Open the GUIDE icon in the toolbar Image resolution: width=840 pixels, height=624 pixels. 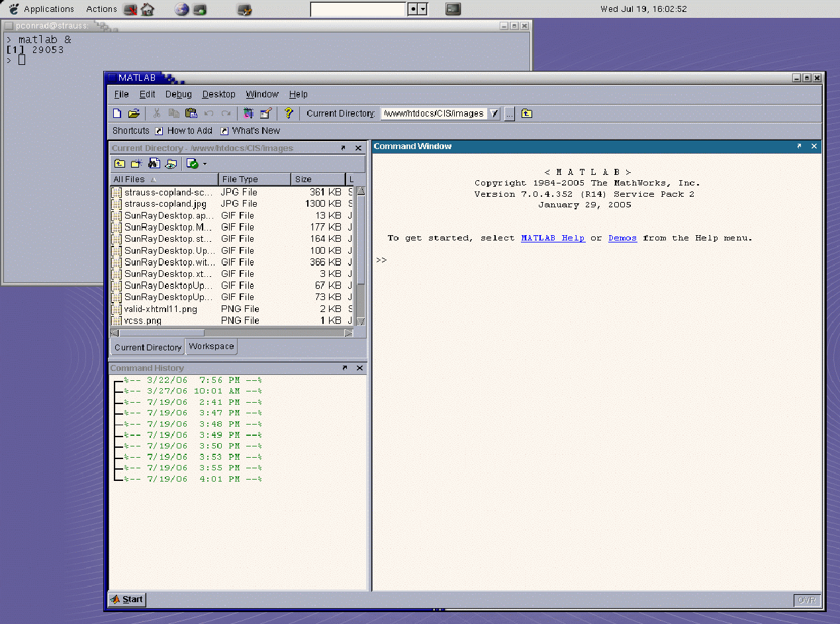[265, 113]
